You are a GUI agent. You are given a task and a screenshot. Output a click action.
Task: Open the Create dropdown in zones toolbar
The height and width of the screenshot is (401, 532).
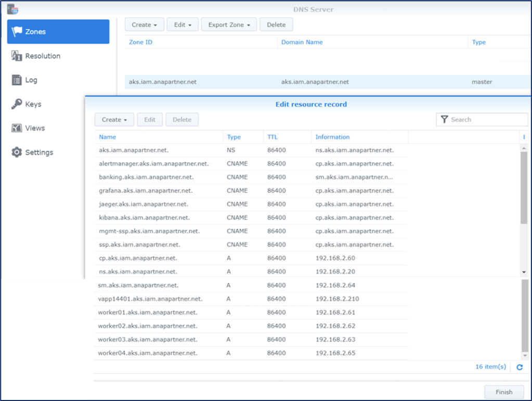click(x=145, y=25)
